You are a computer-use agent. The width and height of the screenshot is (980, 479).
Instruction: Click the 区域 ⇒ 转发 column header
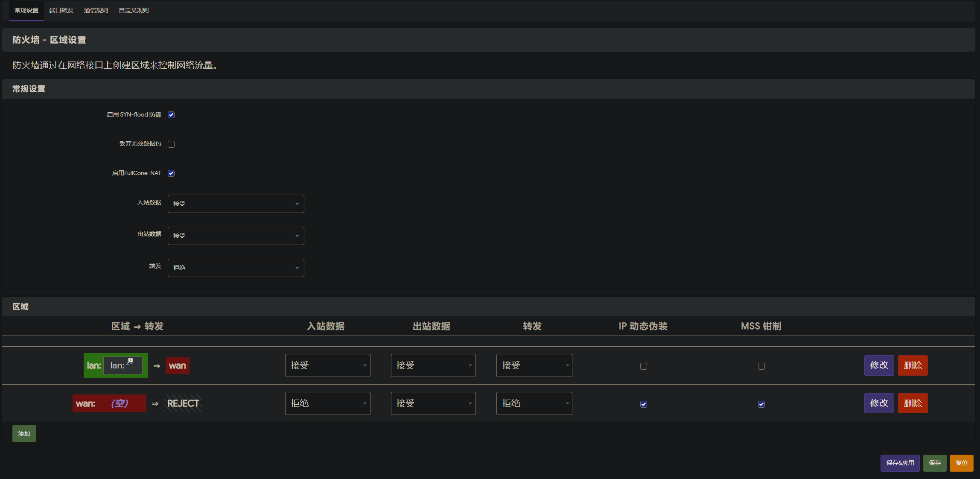pos(137,327)
